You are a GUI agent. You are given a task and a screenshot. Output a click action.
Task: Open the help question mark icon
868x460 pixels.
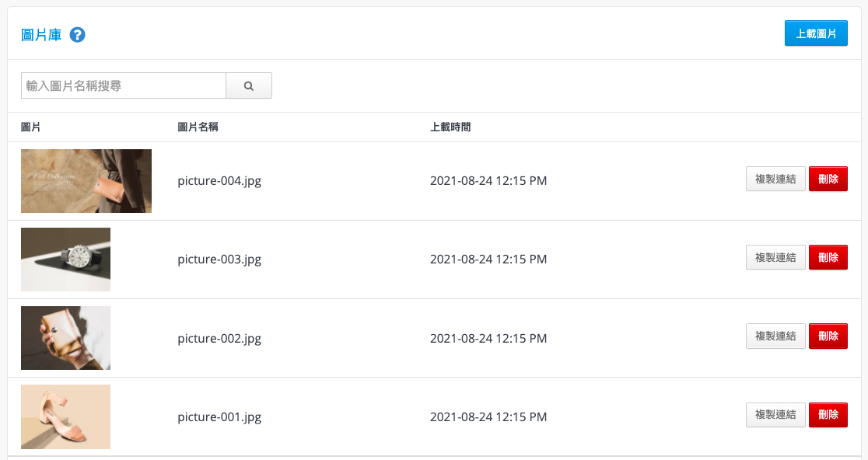[78, 35]
